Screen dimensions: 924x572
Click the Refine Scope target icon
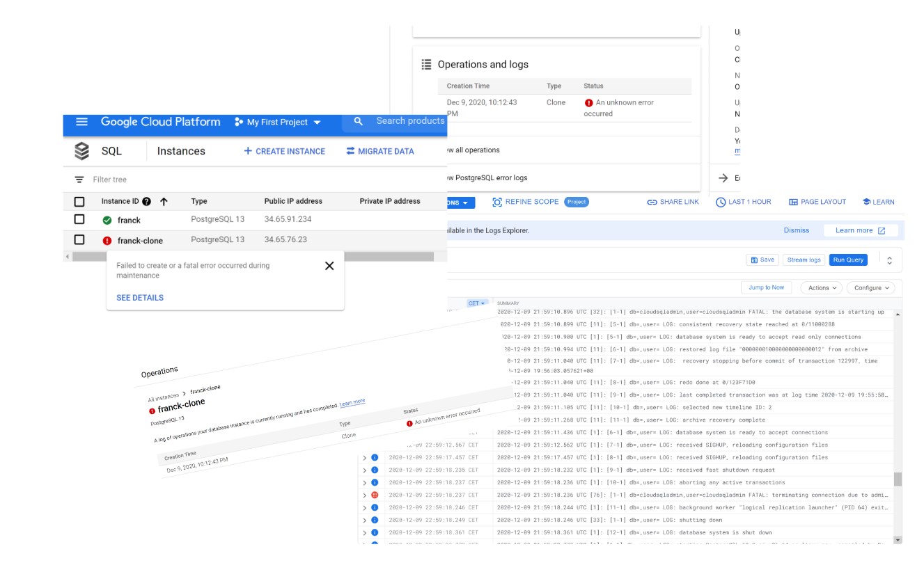(x=497, y=202)
